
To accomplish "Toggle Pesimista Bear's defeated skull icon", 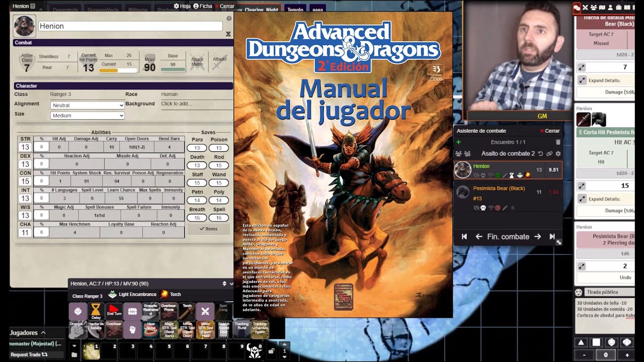I will 483,207.
